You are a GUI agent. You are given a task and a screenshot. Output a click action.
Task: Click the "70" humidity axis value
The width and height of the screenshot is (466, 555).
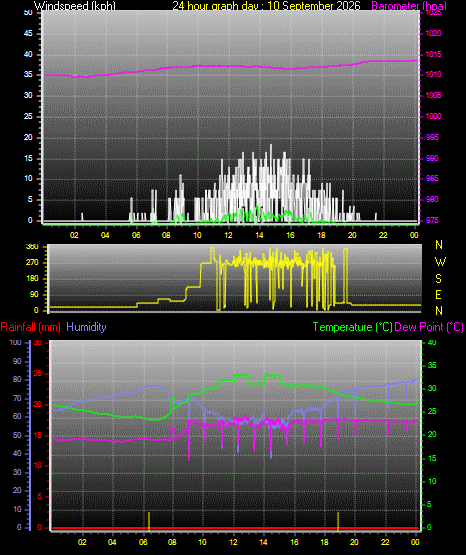coord(17,398)
